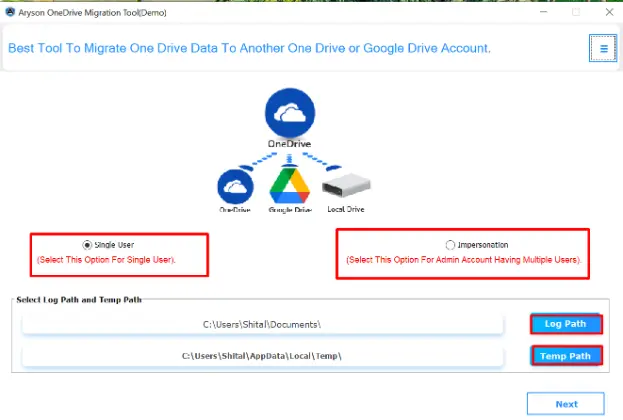
Task: Click the Next button
Action: tap(566, 404)
